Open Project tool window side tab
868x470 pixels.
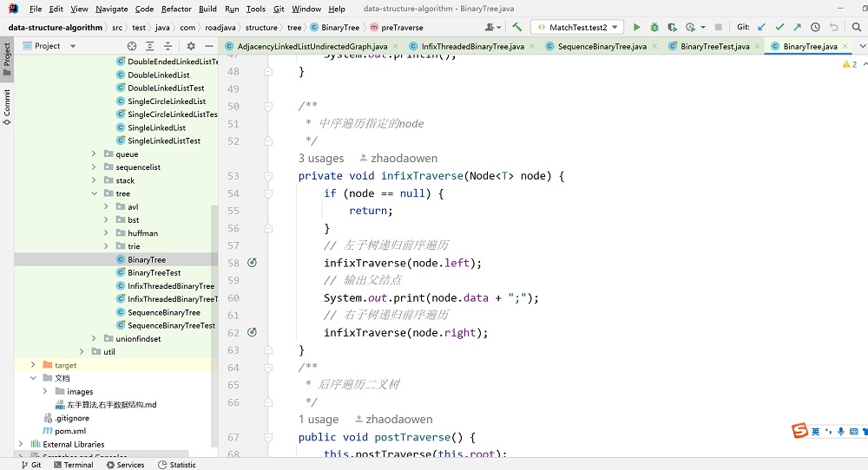click(x=7, y=59)
